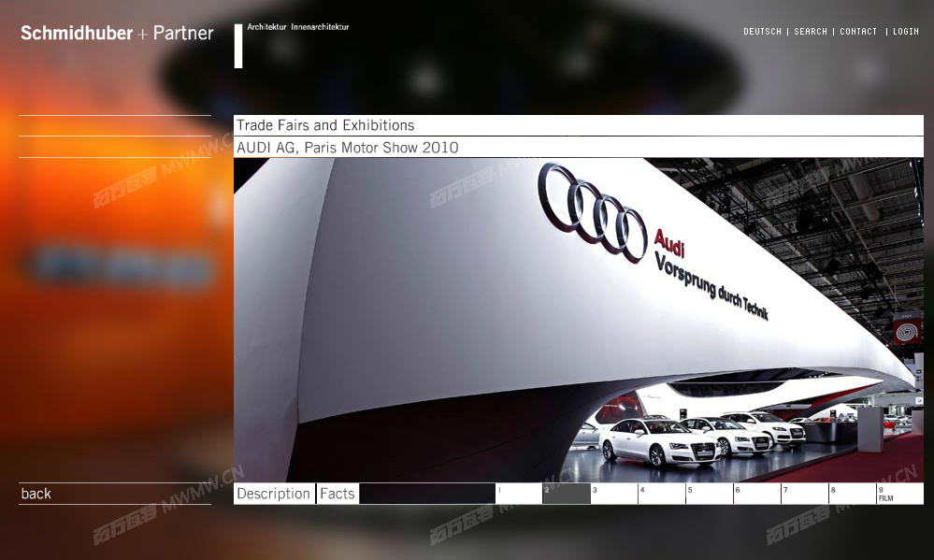
Task: Click the AUDI AG, Paris Motor Show 2010 title
Action: [x=347, y=147]
